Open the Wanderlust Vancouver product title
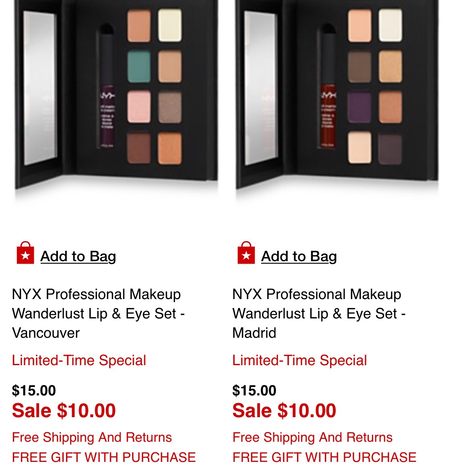Screen dimensions: 453x476 point(98,314)
